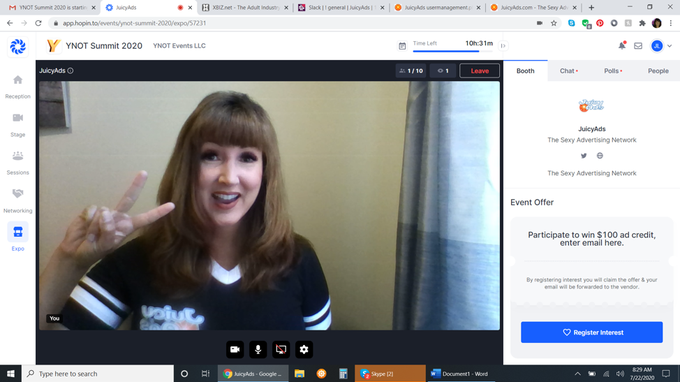This screenshot has height=382, width=680.
Task: Switch to XBIZ.net browser tab
Action: click(x=245, y=7)
